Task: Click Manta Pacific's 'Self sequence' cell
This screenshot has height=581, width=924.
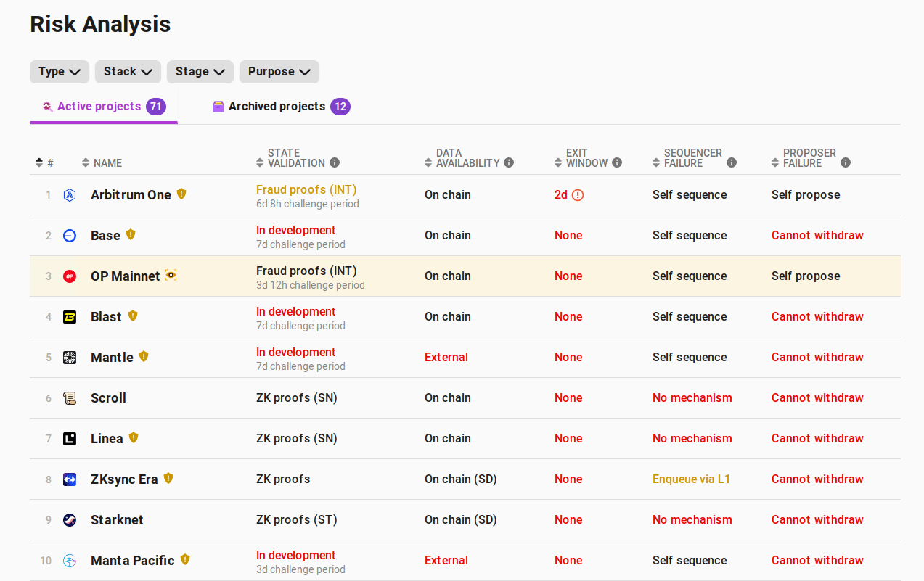Action: [x=690, y=561]
